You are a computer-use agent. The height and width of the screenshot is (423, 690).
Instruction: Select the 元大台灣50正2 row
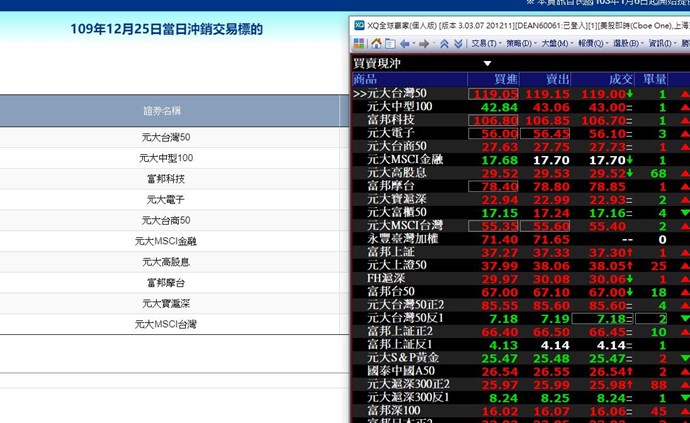point(521,305)
